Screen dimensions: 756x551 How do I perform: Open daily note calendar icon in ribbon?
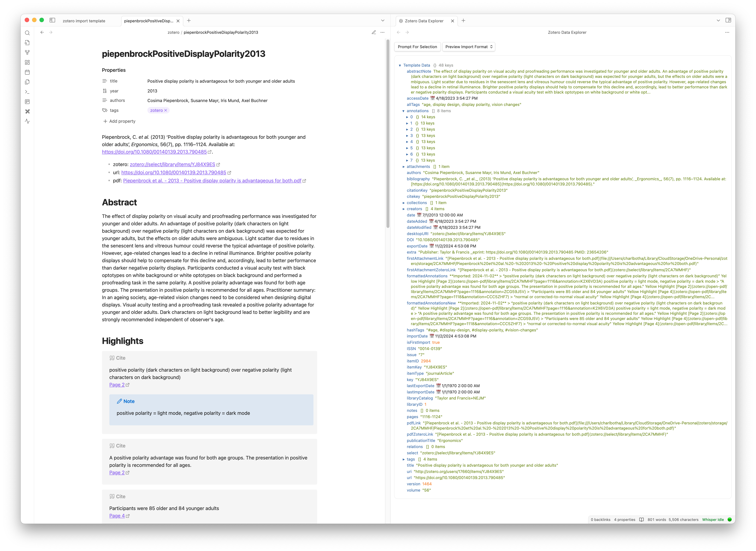point(27,72)
